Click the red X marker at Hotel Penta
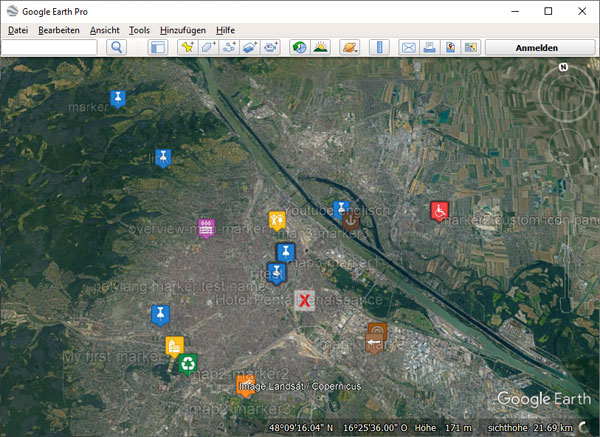This screenshot has height=437, width=600. [x=305, y=300]
